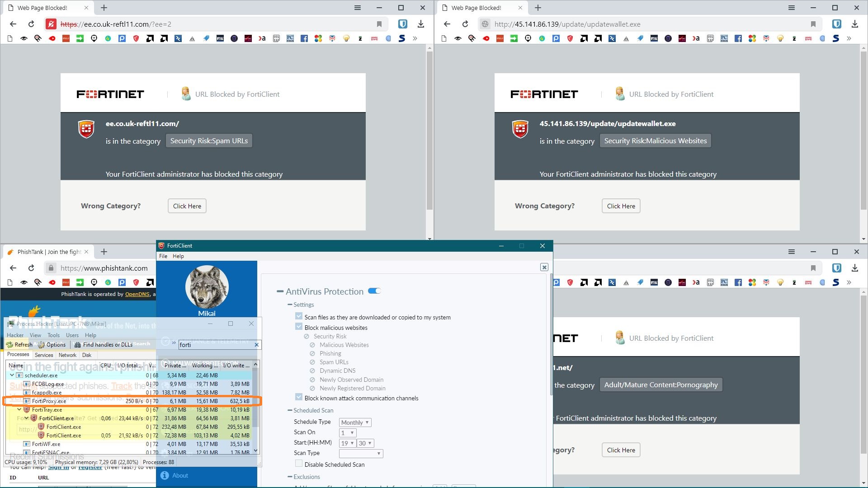Open Schedule Type Monthly dropdown
The height and width of the screenshot is (488, 868).
(x=355, y=422)
